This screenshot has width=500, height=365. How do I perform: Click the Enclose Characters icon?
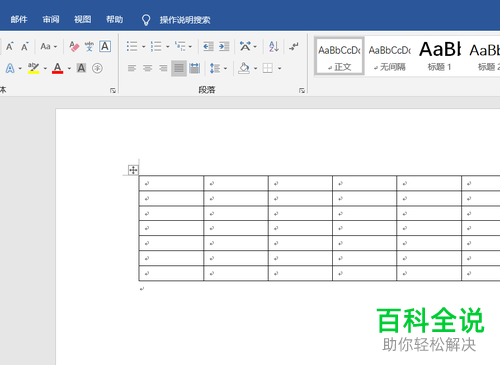tap(97, 68)
